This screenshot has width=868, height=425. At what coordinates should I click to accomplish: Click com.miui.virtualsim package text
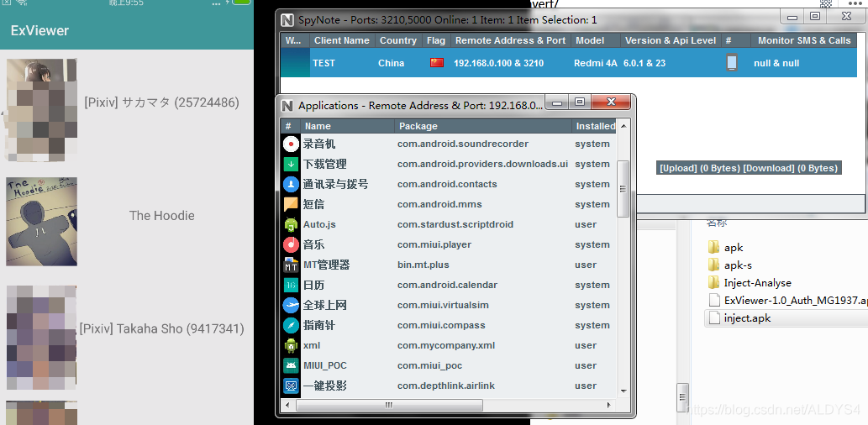click(x=443, y=306)
